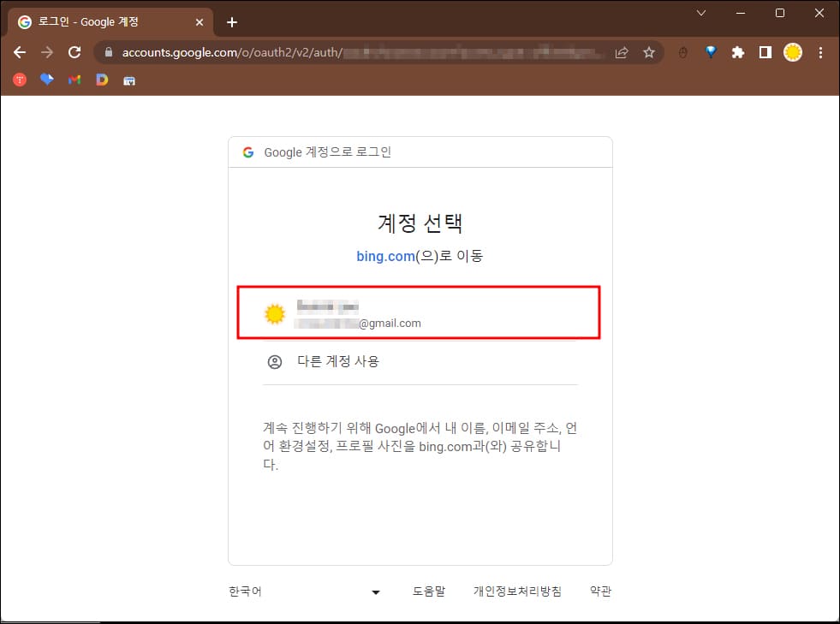Open the blue calendar bookmark icon
The height and width of the screenshot is (624, 840).
tap(129, 80)
